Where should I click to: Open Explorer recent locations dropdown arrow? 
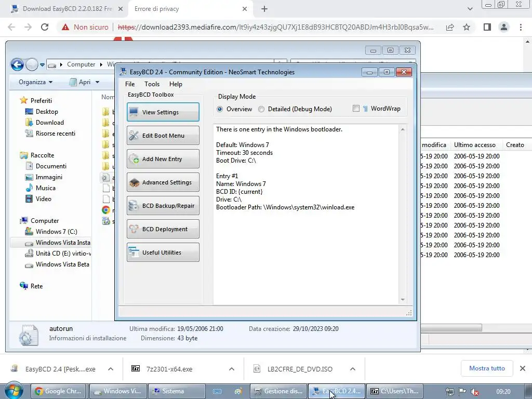[x=42, y=64]
